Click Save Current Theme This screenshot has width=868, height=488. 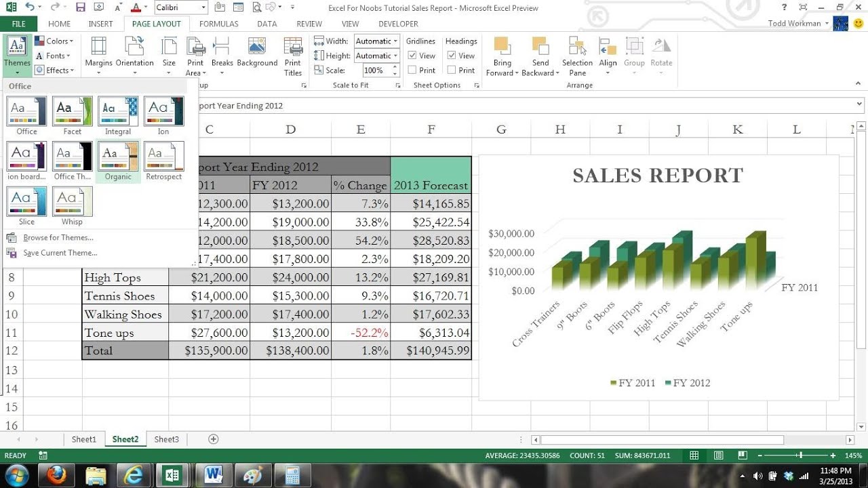60,253
